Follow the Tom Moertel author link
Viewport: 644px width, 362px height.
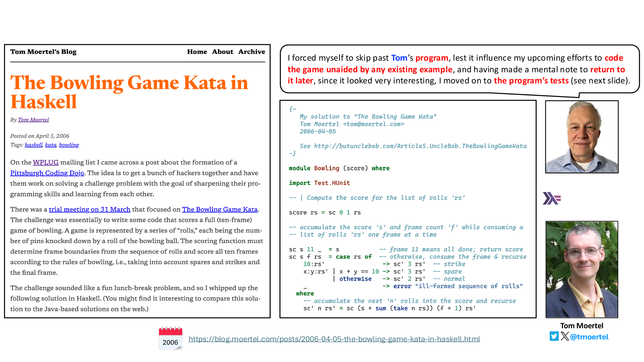click(x=33, y=120)
